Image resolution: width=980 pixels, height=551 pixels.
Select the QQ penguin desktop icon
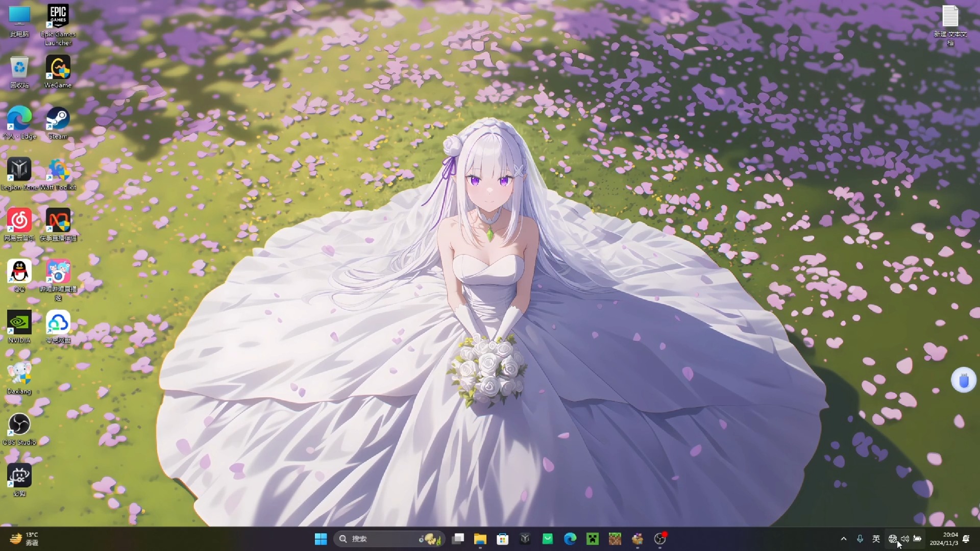[x=19, y=277]
